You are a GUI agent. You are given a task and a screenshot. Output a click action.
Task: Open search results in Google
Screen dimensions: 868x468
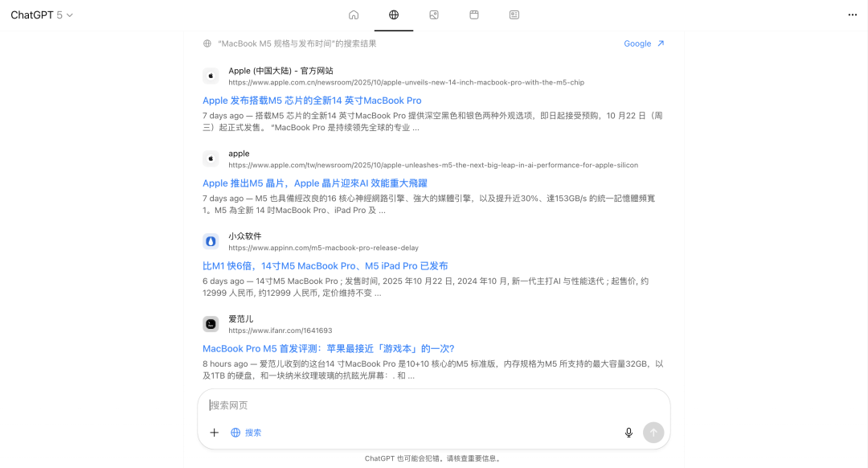[644, 43]
